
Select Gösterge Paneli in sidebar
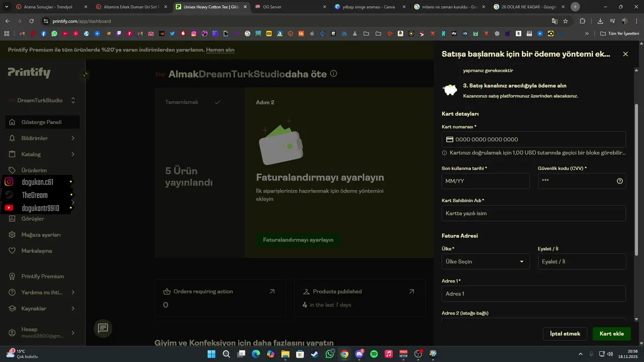pos(43,122)
